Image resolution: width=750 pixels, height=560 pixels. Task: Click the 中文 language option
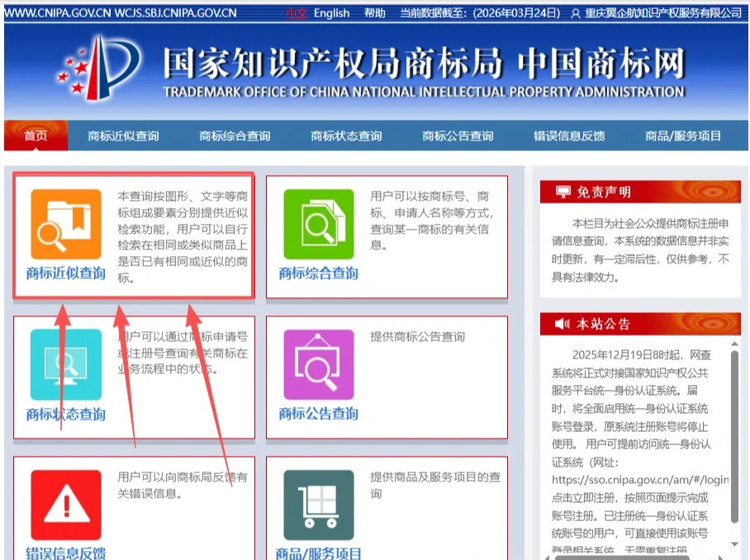tap(297, 13)
